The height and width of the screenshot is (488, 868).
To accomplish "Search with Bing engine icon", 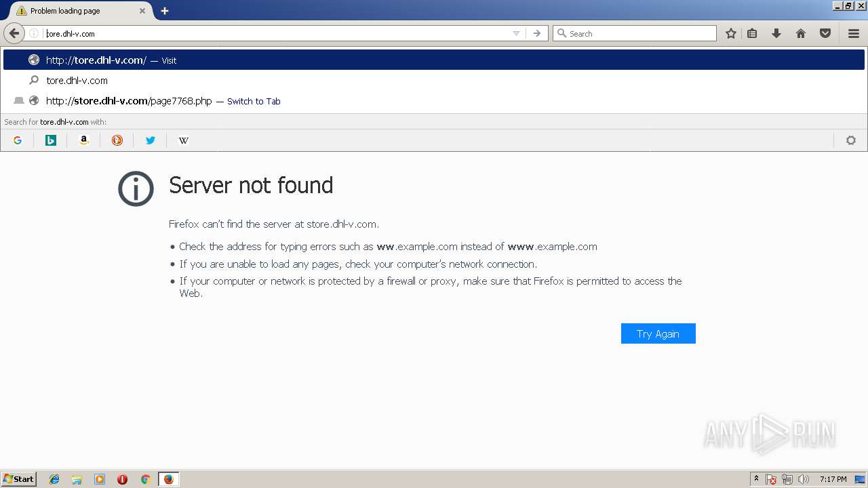I will pyautogui.click(x=51, y=140).
